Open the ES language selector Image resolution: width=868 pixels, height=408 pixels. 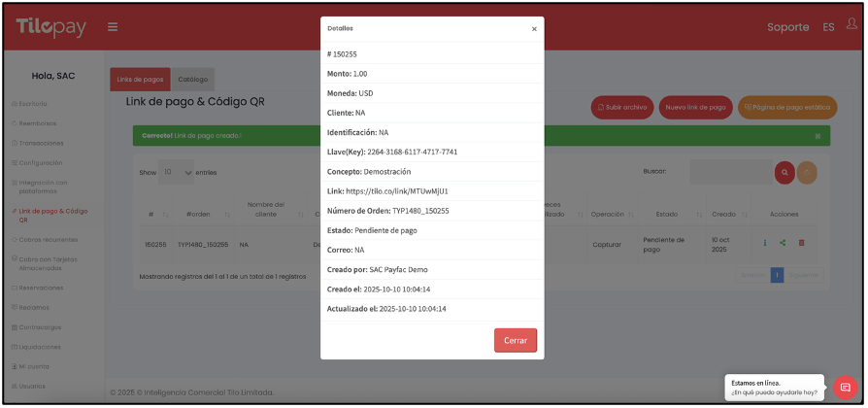(828, 27)
